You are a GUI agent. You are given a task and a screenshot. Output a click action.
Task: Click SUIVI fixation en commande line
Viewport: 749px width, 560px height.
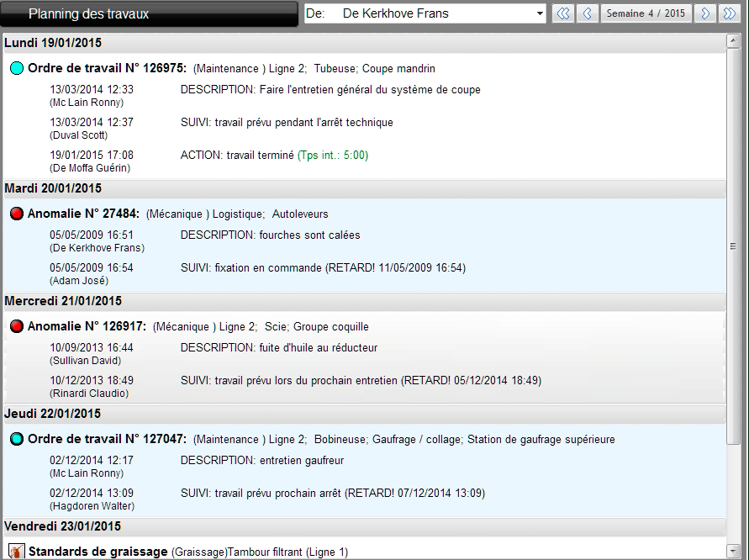coord(323,268)
